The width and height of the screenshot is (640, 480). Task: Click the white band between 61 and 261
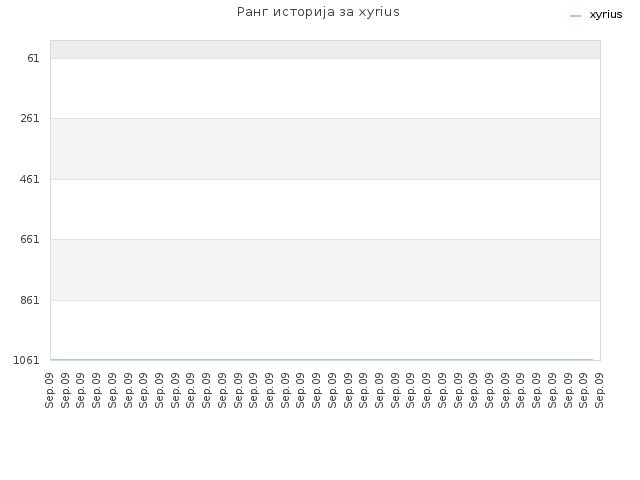click(x=325, y=89)
